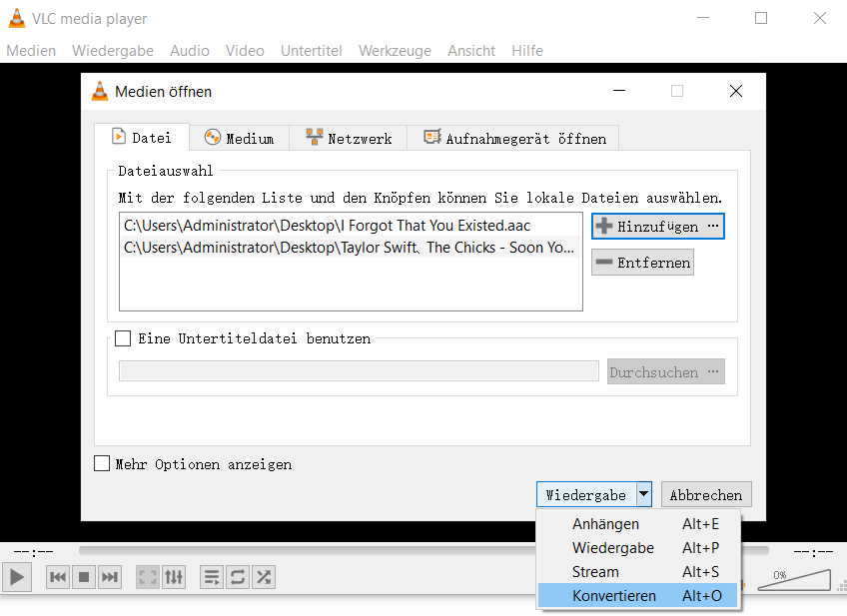
Task: Close the Medien öffnen dialog
Action: click(x=736, y=91)
